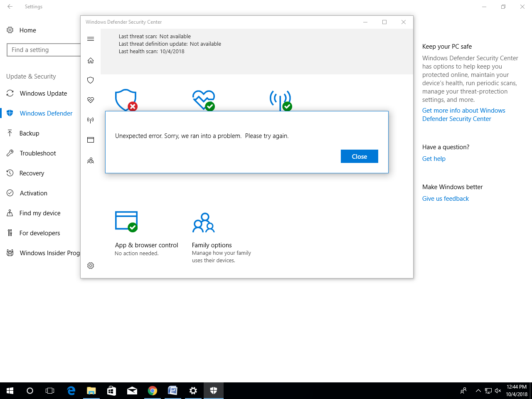Switch to Windows Defender on taskbar
This screenshot has width=532, height=399.
point(214,391)
